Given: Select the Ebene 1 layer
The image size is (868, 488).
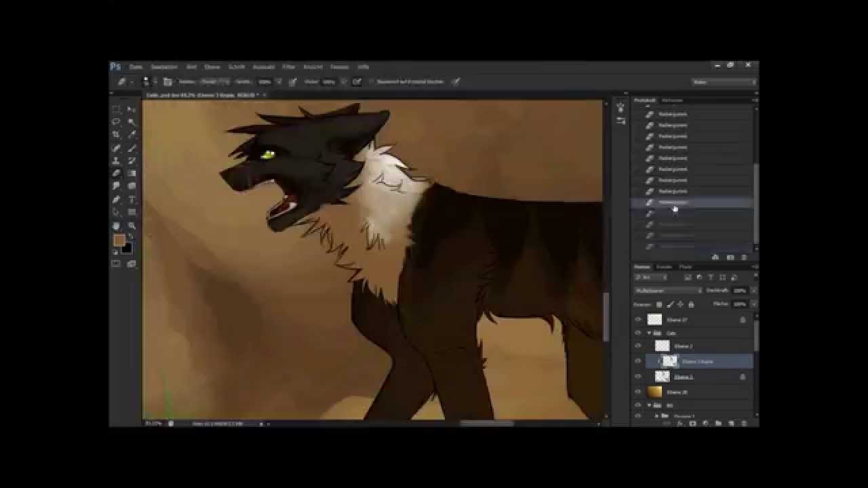Looking at the screenshot, I should pyautogui.click(x=699, y=377).
